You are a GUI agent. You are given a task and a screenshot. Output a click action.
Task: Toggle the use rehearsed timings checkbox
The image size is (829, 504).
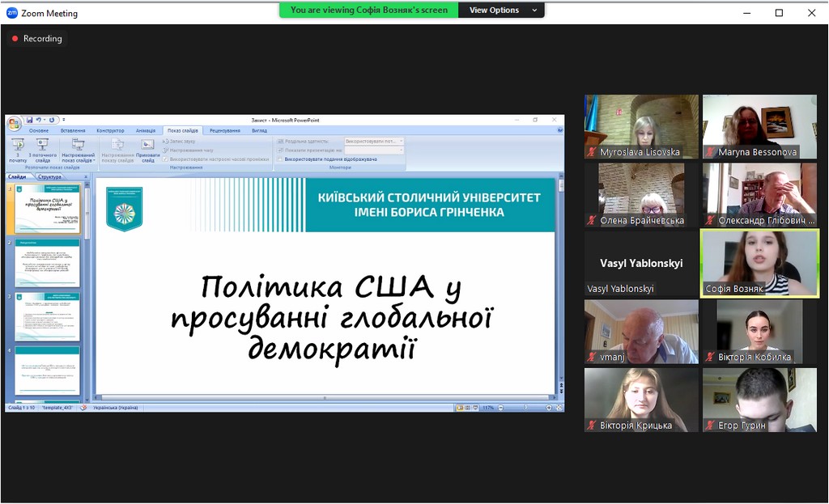pyautogui.click(x=165, y=159)
